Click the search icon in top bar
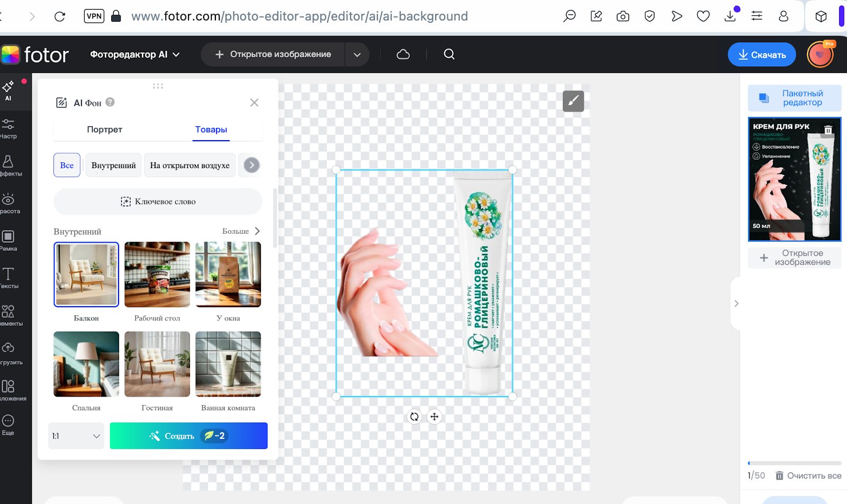The width and height of the screenshot is (847, 504). (449, 54)
